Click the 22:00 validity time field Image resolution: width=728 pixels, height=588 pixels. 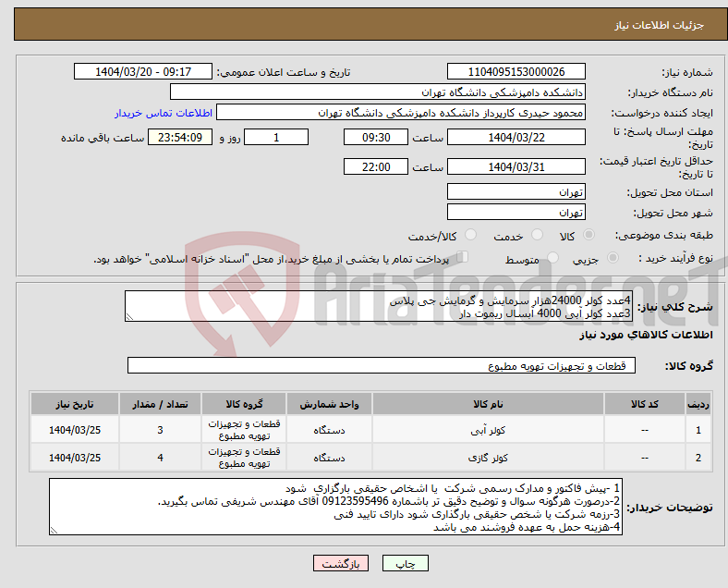[376, 166]
